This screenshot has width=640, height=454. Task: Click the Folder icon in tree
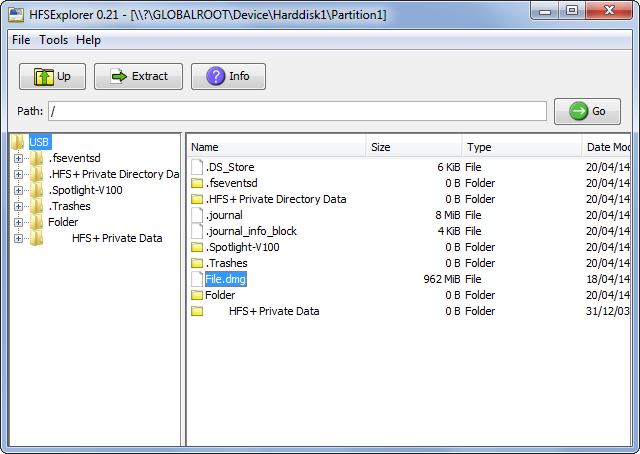tap(36, 222)
